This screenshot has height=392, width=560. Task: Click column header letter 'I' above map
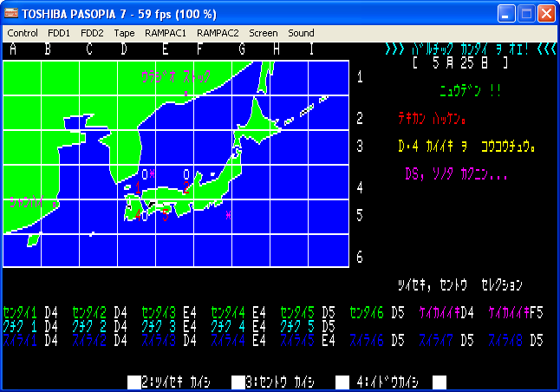[x=311, y=49]
